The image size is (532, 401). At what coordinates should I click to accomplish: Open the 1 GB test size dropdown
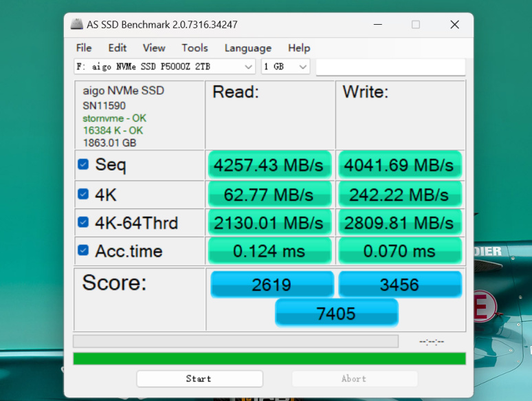(285, 67)
